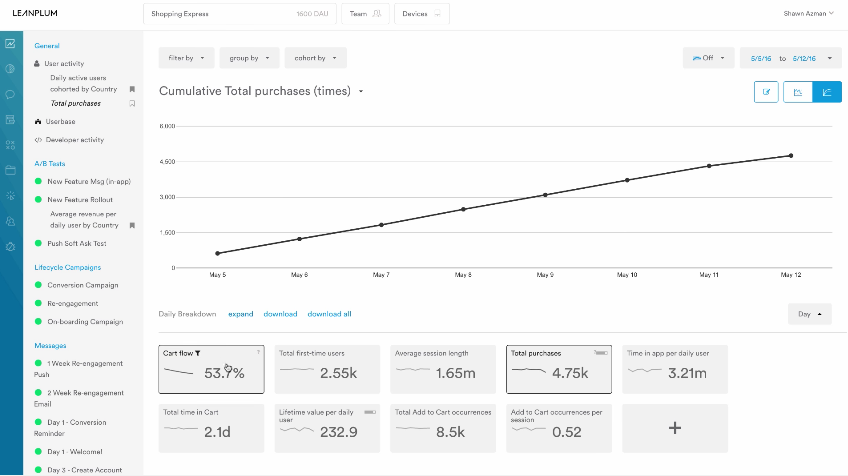The width and height of the screenshot is (848, 476).
Task: Open the Shawn Azman account menu
Action: 809,14
